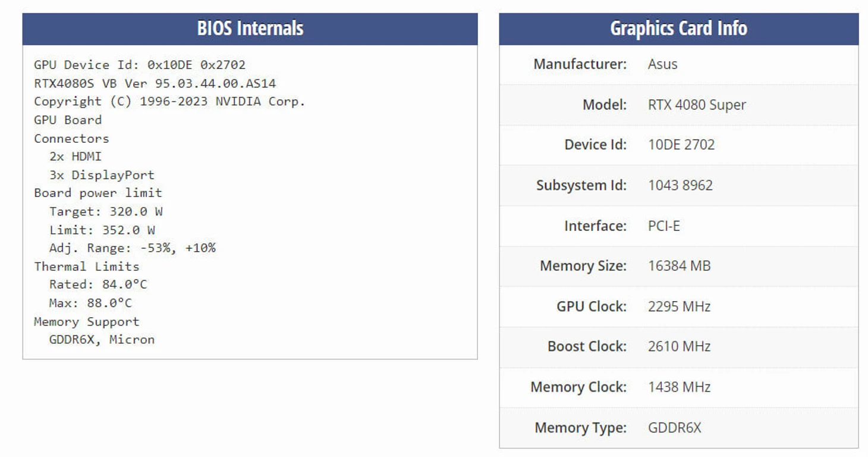Click the GDDR6X, Micron memory line
Image resolution: width=868 pixels, height=457 pixels.
point(102,340)
